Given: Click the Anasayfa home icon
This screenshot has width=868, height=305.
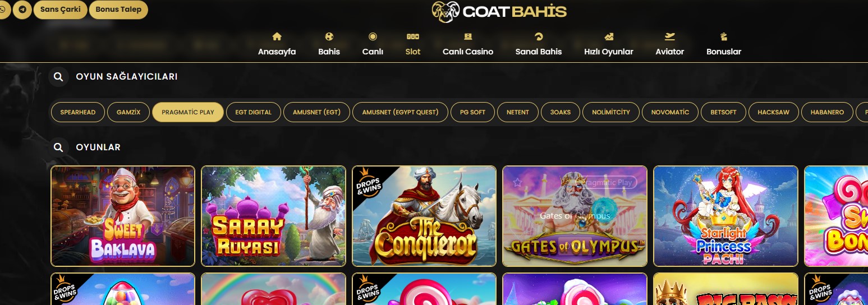Looking at the screenshot, I should click(277, 36).
